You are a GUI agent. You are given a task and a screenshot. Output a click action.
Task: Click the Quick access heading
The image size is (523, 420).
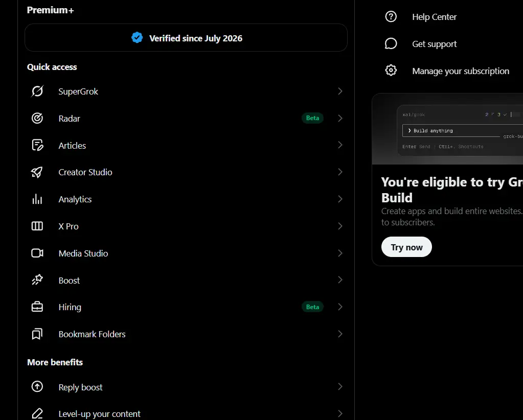point(52,67)
